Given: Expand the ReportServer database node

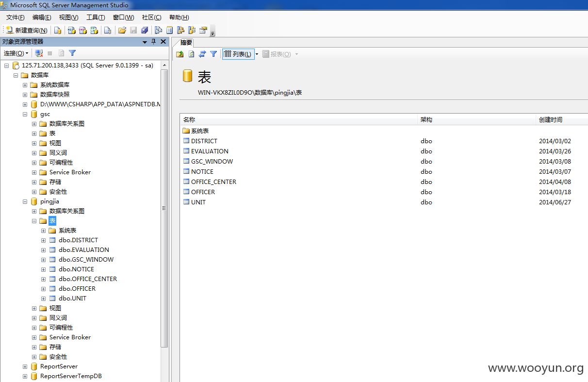Looking at the screenshot, I should [x=25, y=366].
